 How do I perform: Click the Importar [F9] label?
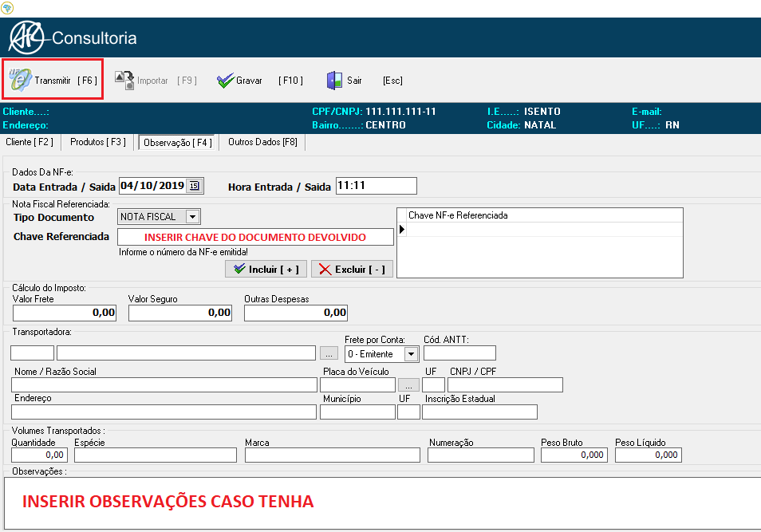pyautogui.click(x=167, y=81)
